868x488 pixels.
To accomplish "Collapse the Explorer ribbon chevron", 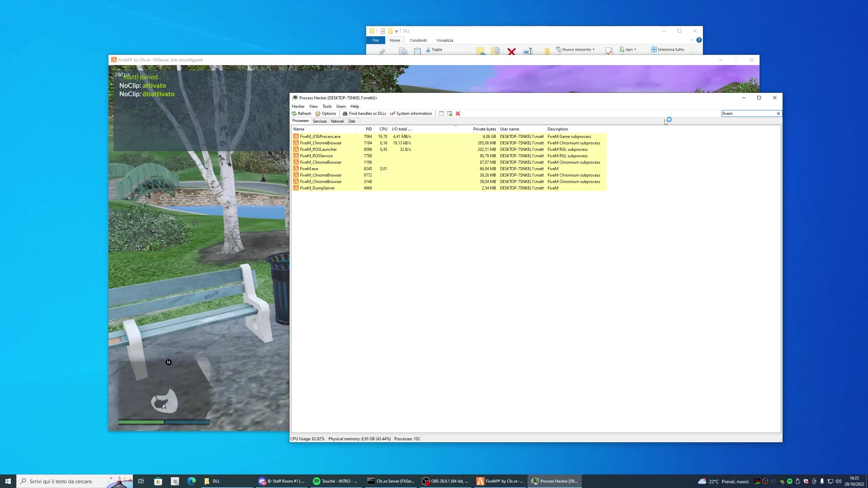I will [x=691, y=40].
